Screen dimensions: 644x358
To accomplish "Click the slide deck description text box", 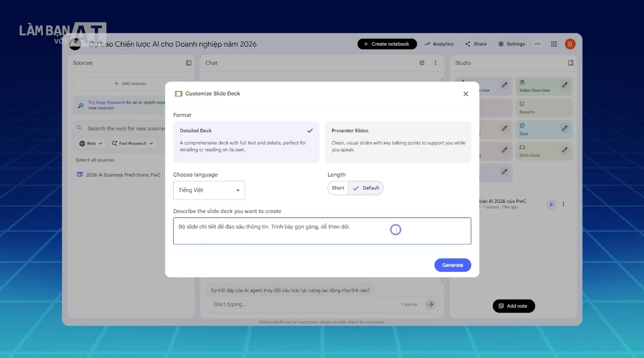I will click(322, 231).
